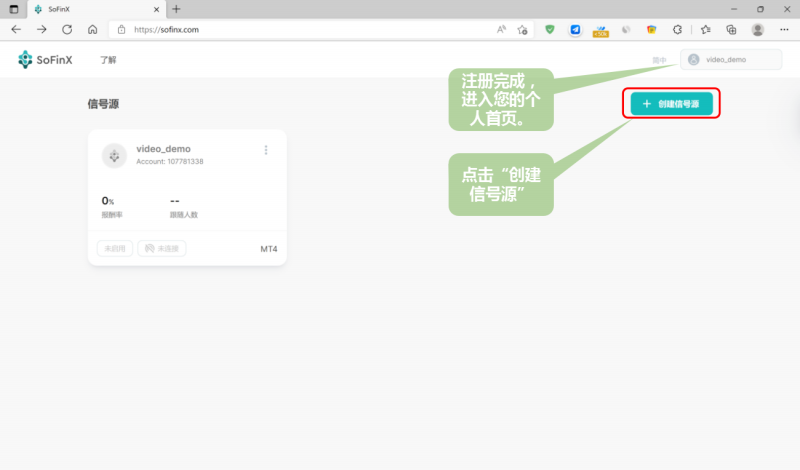This screenshot has height=470, width=800.
Task: Minimize the browser window
Action: point(734,9)
